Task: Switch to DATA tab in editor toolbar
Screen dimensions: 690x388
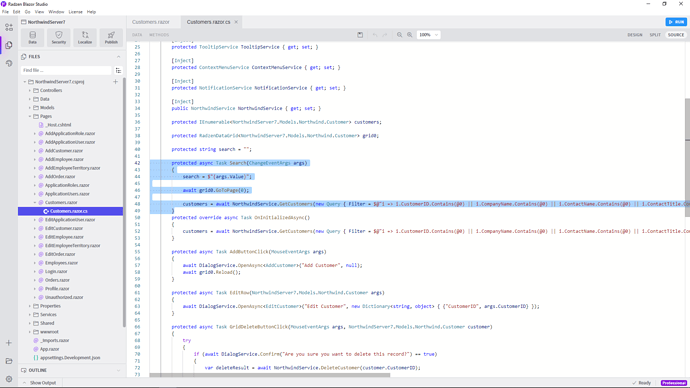Action: (137, 35)
